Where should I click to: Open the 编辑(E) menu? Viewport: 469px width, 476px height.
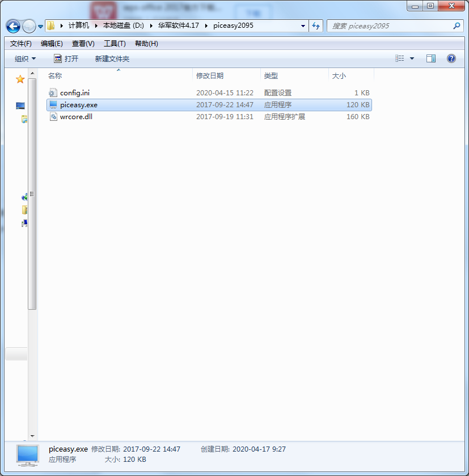coord(52,44)
